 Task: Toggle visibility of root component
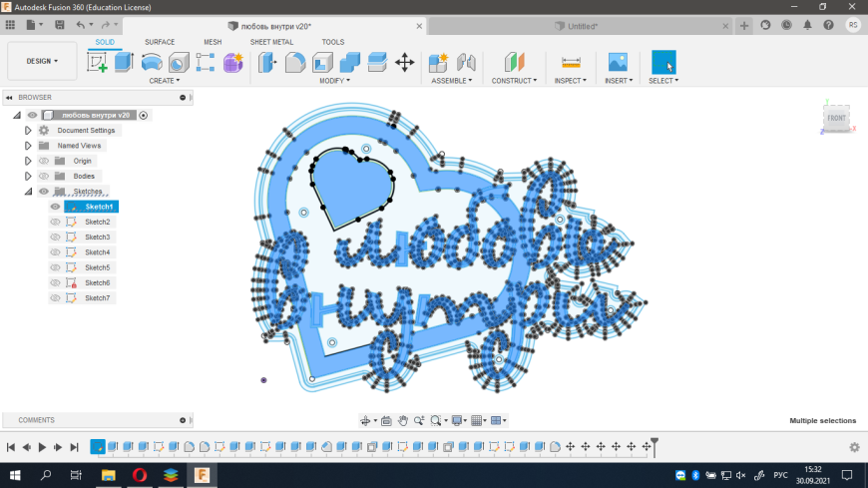tap(32, 115)
